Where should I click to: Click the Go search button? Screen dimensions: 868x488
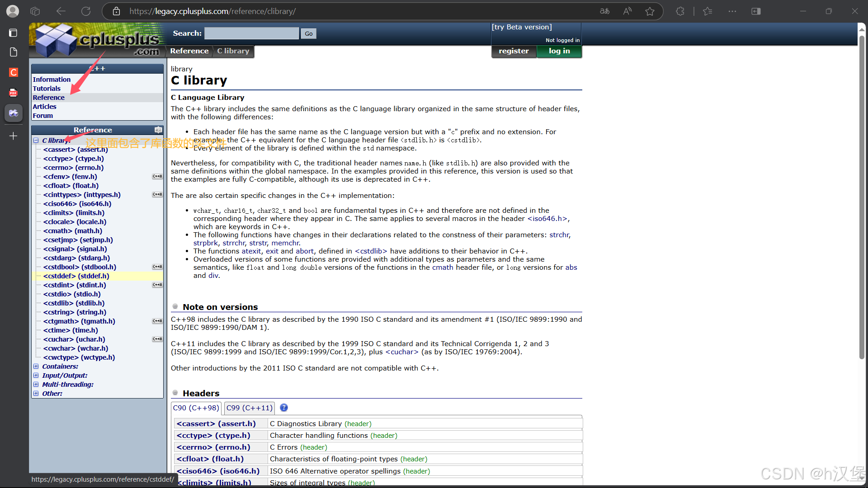tap(308, 33)
